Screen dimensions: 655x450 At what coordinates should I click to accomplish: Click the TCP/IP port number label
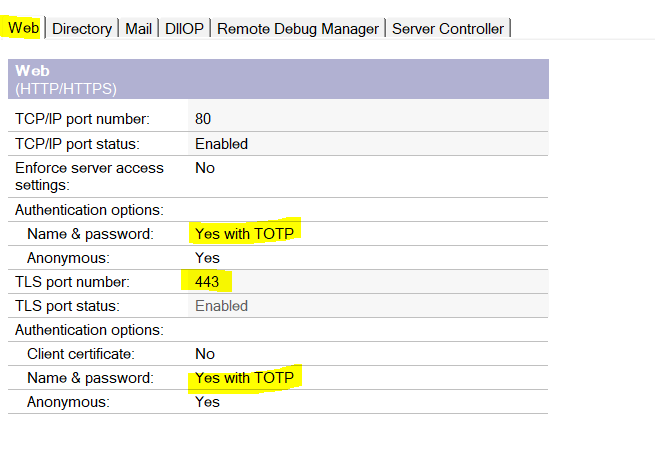point(82,119)
